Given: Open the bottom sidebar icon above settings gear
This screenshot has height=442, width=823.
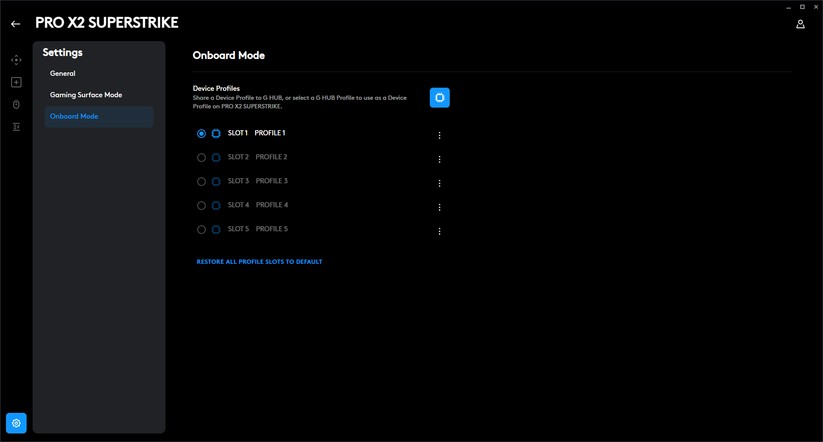Looking at the screenshot, I should click(x=16, y=127).
